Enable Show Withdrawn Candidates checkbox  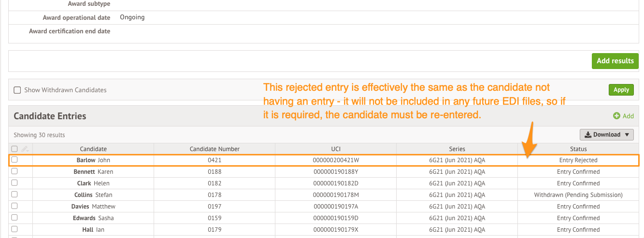(17, 90)
